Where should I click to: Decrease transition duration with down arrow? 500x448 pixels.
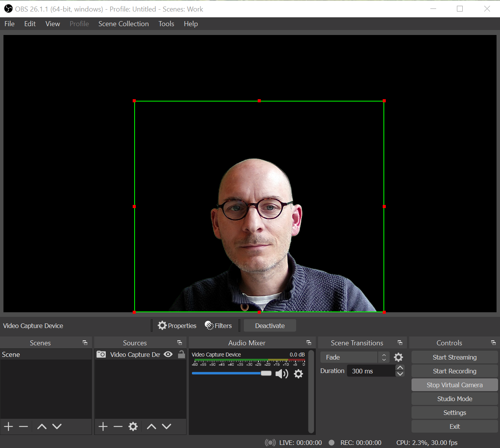coord(400,374)
